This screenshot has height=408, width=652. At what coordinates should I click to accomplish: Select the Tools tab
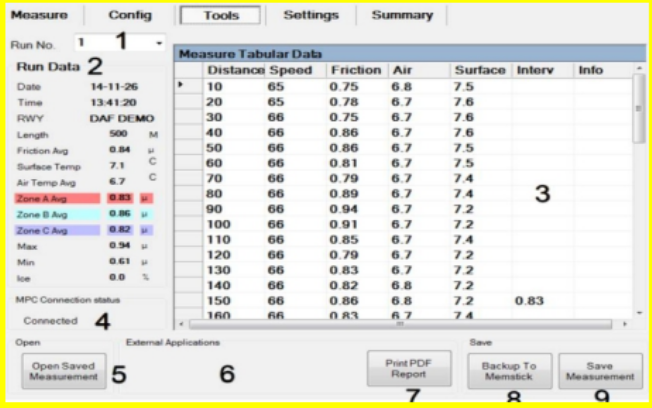pyautogui.click(x=220, y=15)
